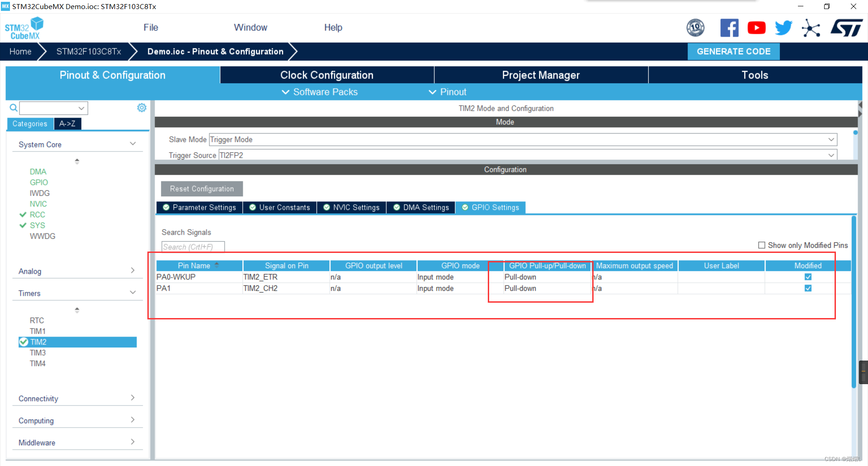Click the configuration panel vertical scrollbar
868x466 pixels.
pos(854,302)
